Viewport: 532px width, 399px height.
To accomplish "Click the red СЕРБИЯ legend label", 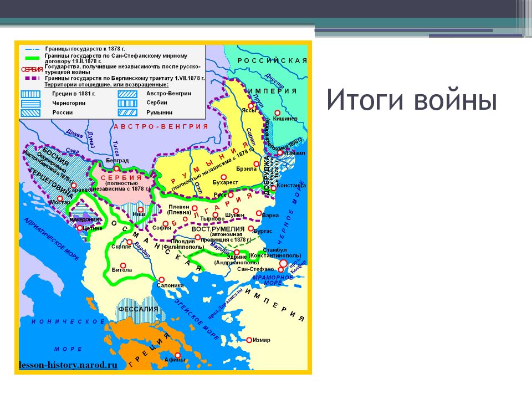I will [32, 70].
